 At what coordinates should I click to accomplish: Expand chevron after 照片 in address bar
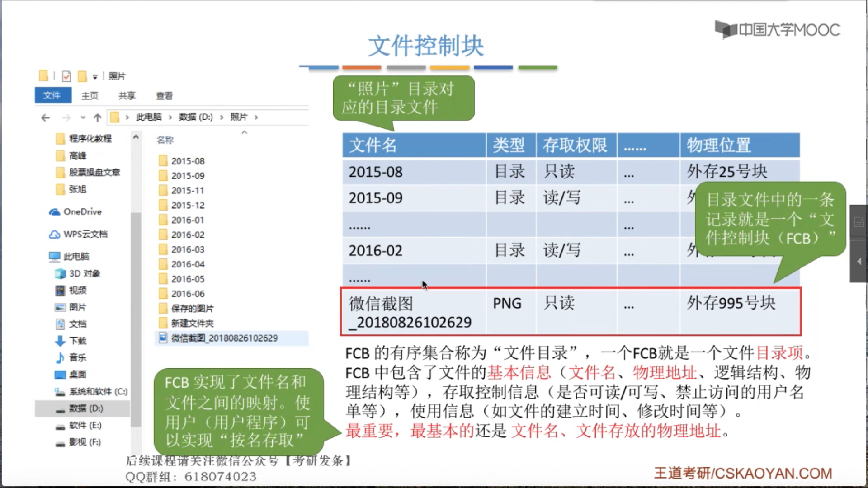tap(256, 117)
